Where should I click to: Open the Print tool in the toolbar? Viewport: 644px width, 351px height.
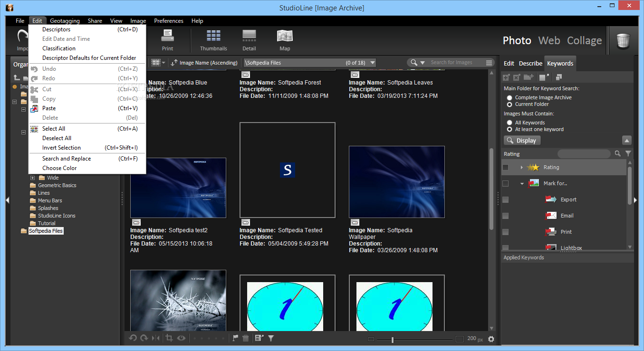(x=167, y=40)
